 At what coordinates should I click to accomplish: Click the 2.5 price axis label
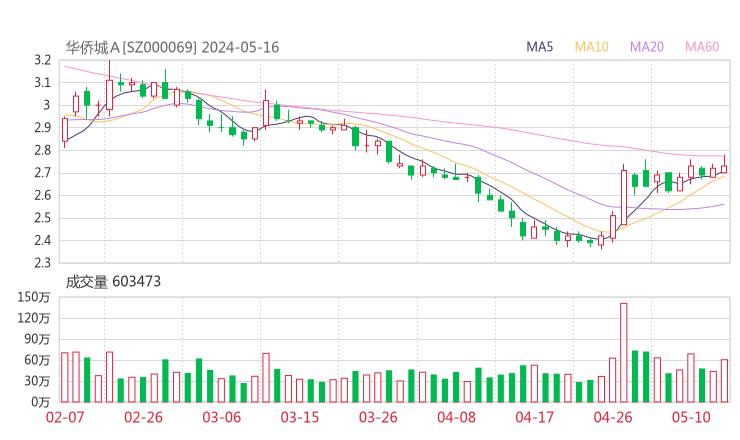tap(42, 218)
